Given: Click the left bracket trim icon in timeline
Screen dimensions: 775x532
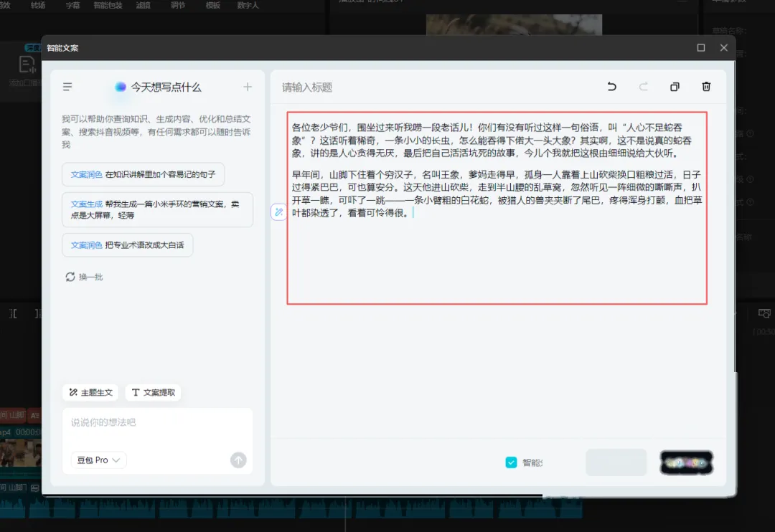Looking at the screenshot, I should click(x=14, y=313).
